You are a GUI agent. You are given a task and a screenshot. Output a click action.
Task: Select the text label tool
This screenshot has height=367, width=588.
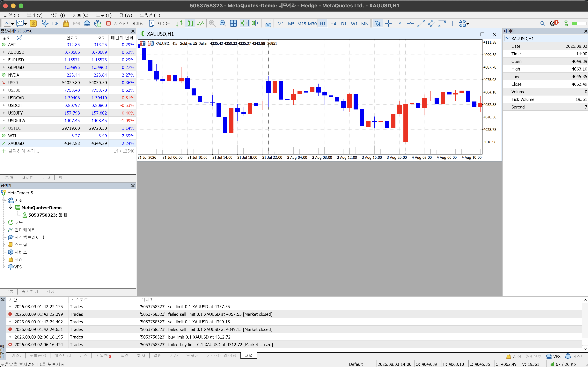[x=452, y=24]
